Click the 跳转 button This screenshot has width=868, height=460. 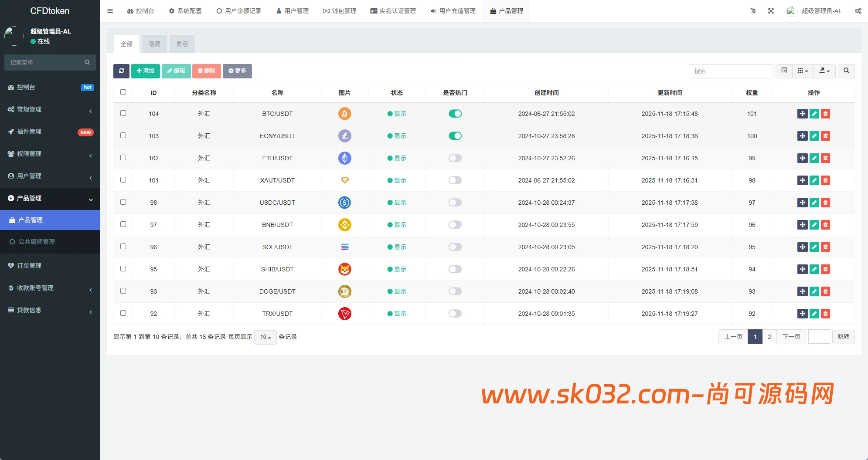pyautogui.click(x=843, y=337)
